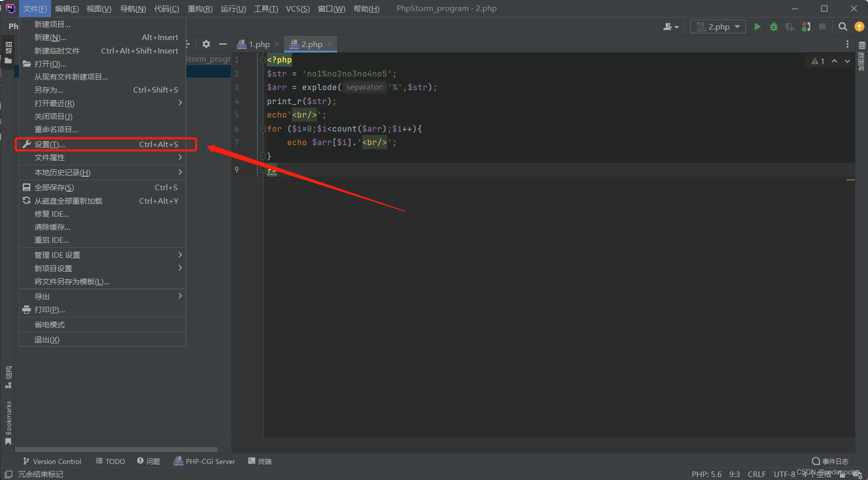Open Version Control tool window

52,461
